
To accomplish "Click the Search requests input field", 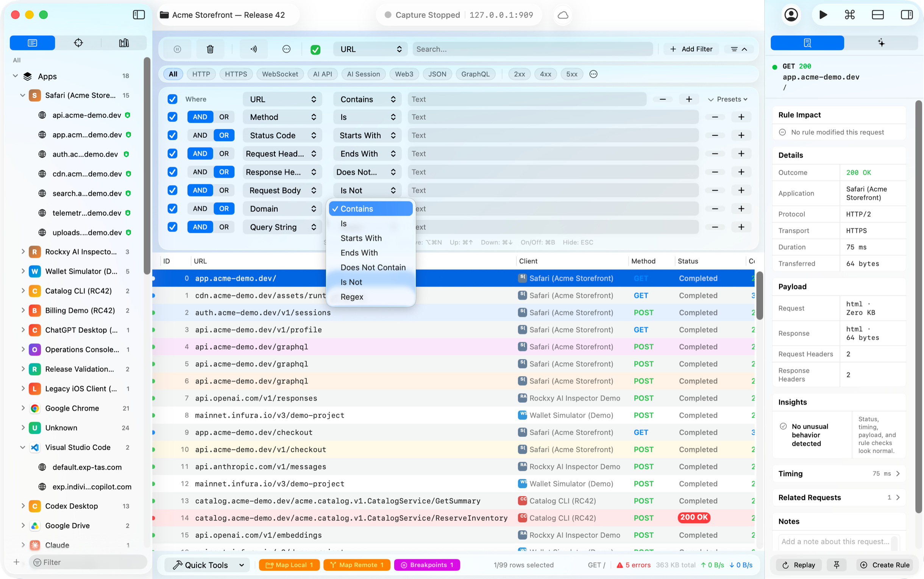I will 532,49.
